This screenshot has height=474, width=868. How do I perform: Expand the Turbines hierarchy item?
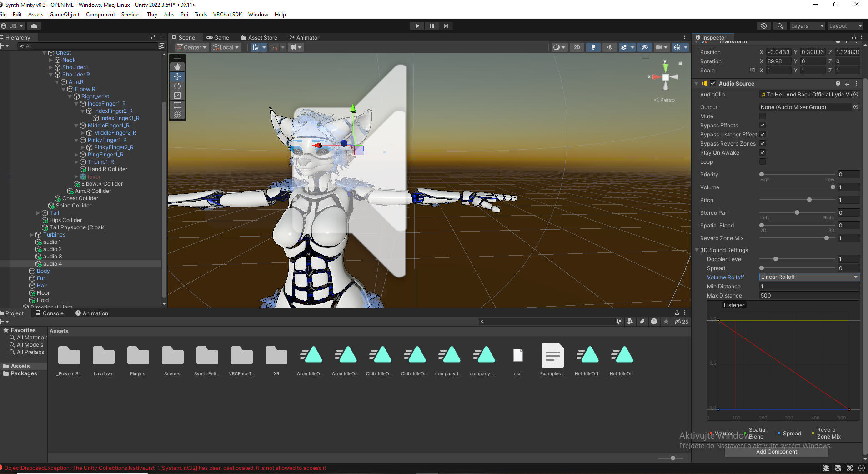(x=32, y=235)
